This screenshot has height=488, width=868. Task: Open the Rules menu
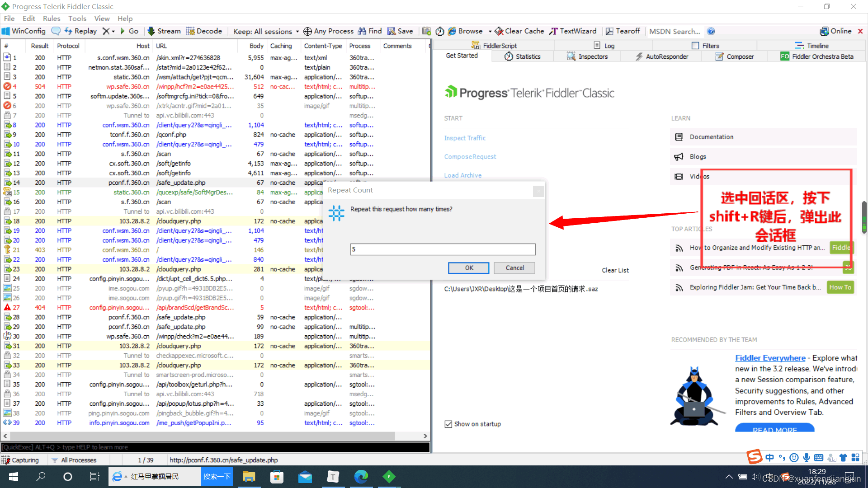[x=51, y=19]
